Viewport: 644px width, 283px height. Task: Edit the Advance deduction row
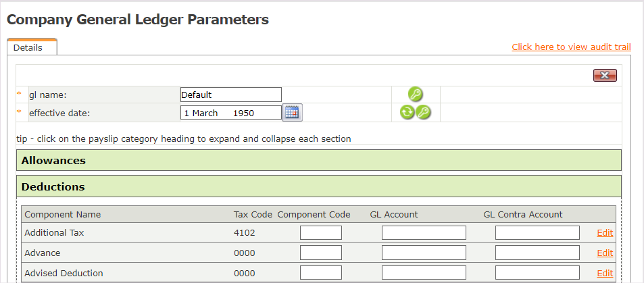coord(605,253)
